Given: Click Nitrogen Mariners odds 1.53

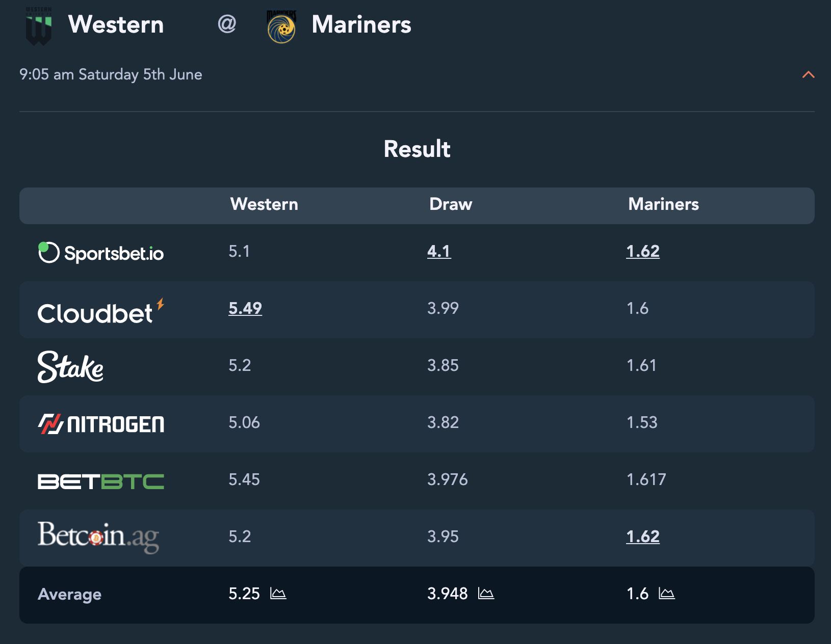Looking at the screenshot, I should (642, 422).
